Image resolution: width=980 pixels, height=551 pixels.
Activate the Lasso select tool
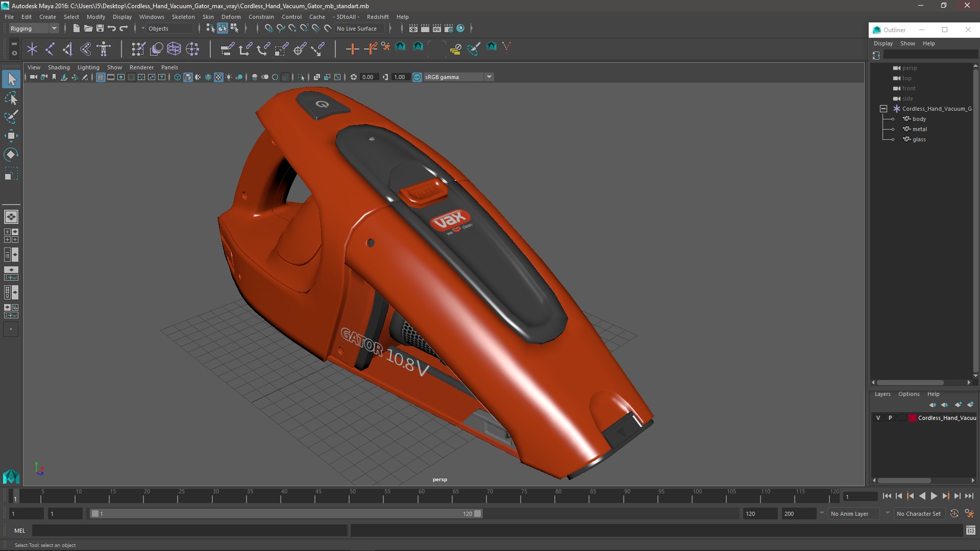(x=11, y=98)
